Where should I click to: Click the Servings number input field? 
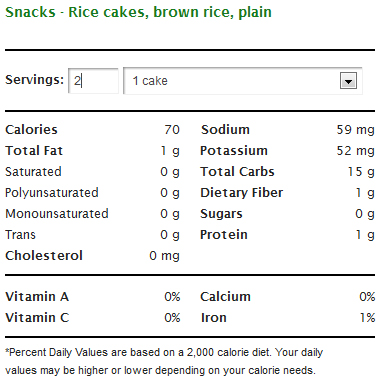[93, 81]
